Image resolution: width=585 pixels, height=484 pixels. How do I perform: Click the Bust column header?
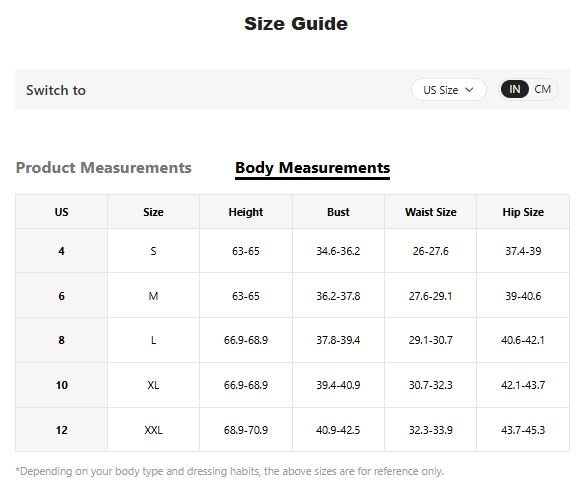click(x=338, y=212)
